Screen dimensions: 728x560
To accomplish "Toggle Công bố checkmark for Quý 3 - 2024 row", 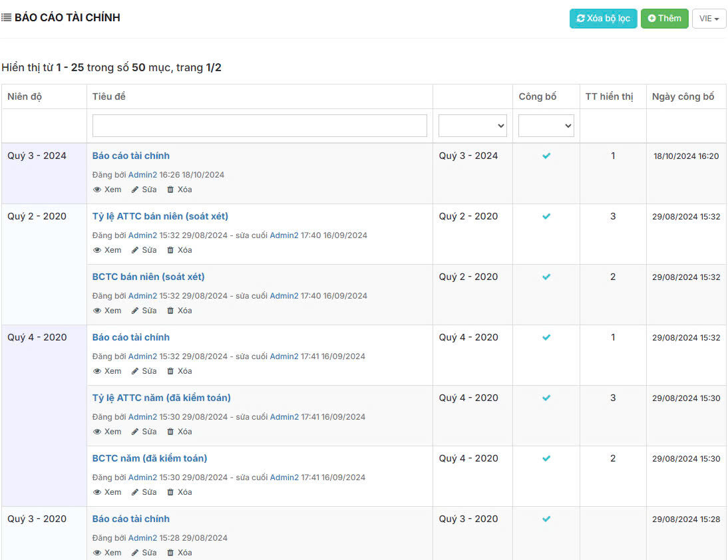I will [x=546, y=156].
